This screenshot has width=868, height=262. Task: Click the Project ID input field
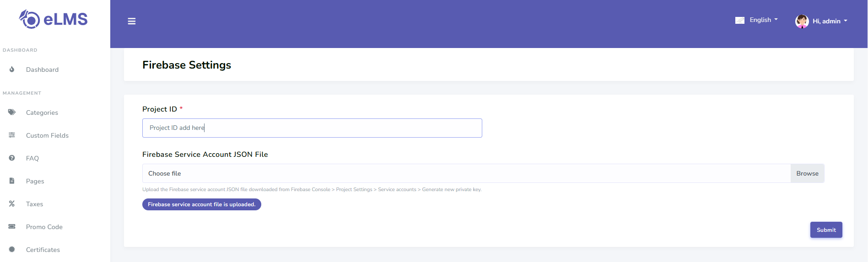point(312,128)
